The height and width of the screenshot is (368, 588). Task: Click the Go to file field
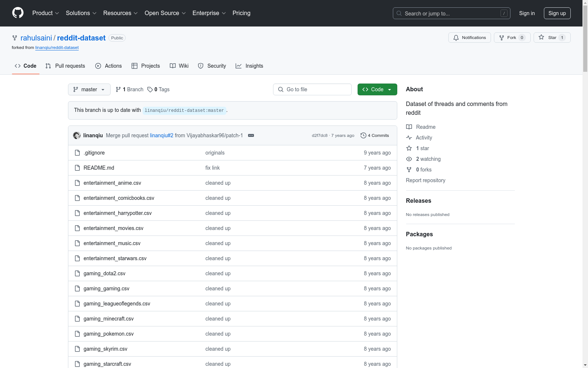tap(312, 89)
